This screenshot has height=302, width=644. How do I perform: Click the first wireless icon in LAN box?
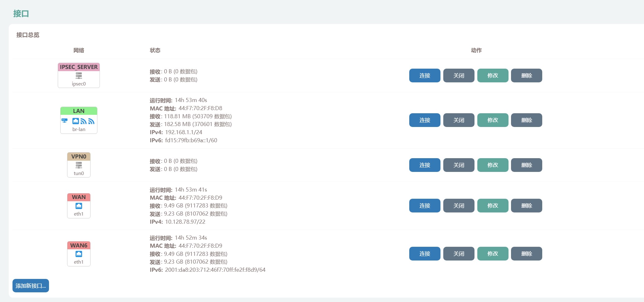point(83,121)
